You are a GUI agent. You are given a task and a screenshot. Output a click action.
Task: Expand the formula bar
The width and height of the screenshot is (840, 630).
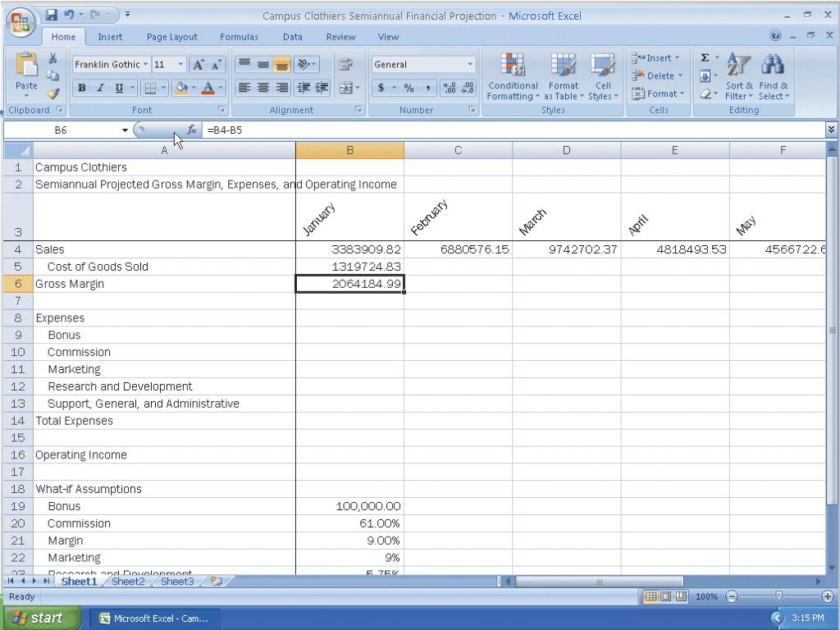831,129
